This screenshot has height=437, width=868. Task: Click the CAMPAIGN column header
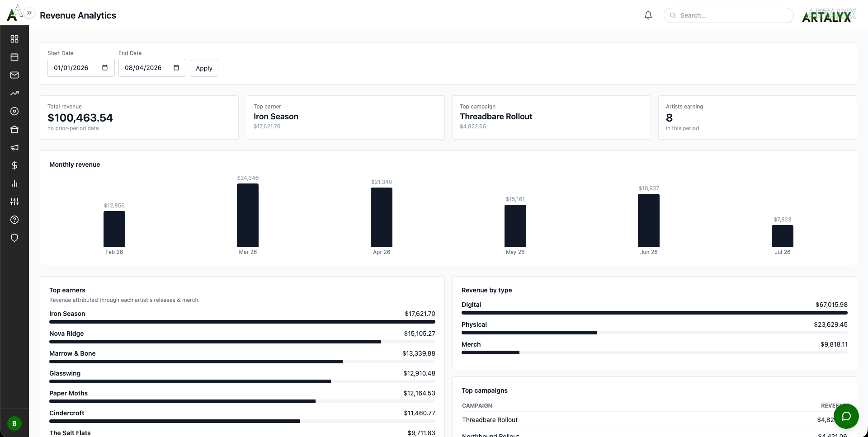point(477,406)
